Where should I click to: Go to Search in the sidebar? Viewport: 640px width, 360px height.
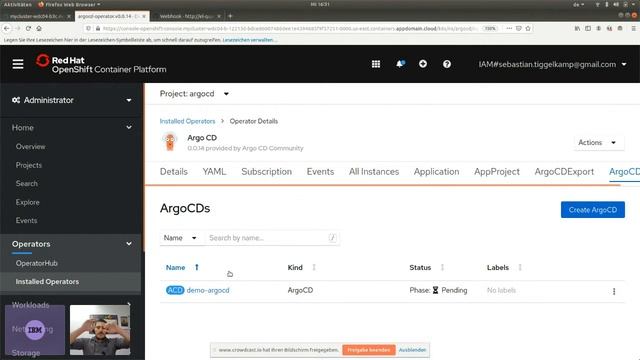(27, 184)
